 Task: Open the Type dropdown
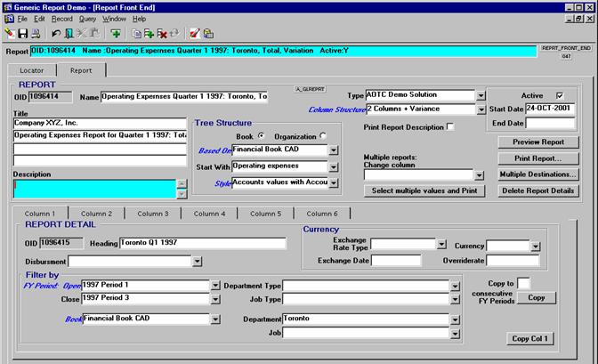481,95
